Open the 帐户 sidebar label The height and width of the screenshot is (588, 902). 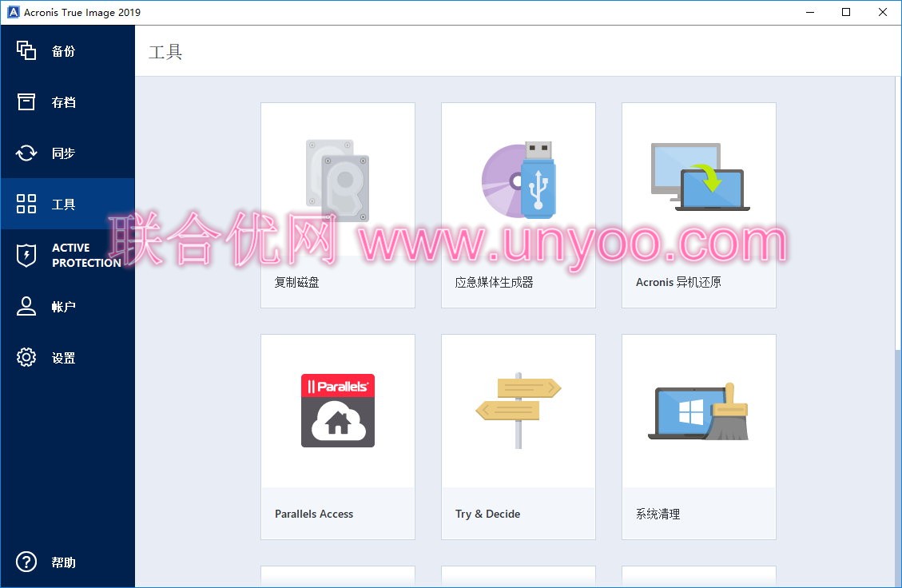tap(63, 307)
